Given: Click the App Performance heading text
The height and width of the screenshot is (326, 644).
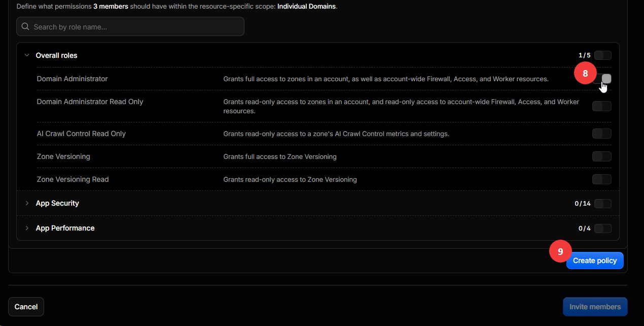Looking at the screenshot, I should tap(65, 228).
